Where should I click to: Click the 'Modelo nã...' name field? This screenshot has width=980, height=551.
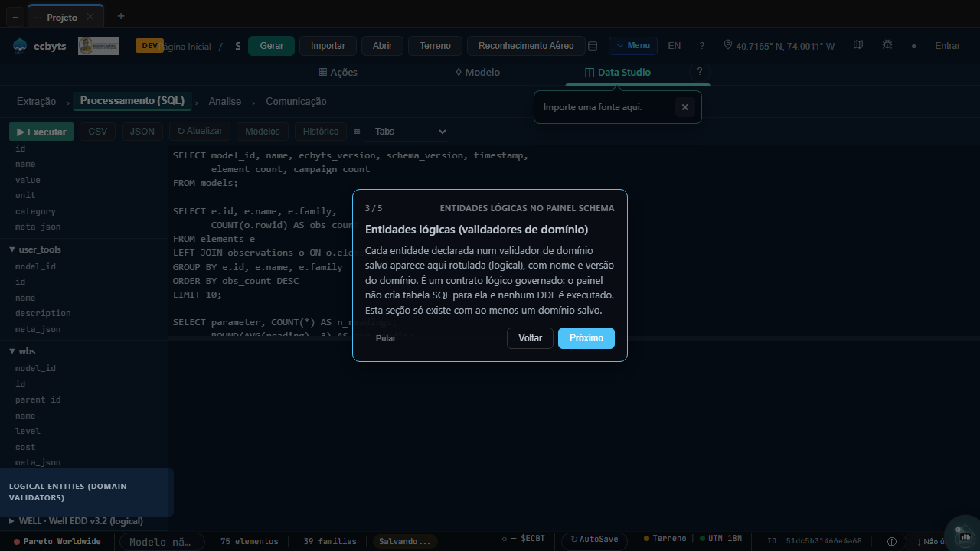[161, 542]
